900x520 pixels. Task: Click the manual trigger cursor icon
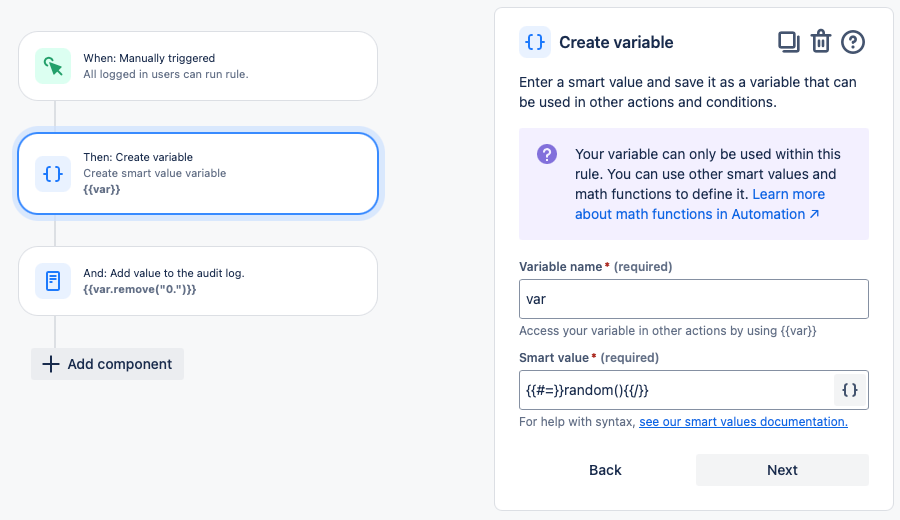(53, 66)
